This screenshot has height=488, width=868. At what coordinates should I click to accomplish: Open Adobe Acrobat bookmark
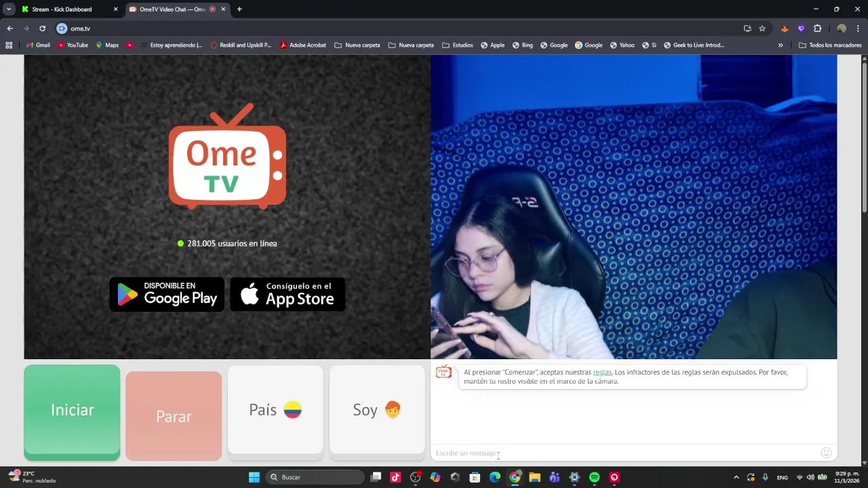[303, 45]
